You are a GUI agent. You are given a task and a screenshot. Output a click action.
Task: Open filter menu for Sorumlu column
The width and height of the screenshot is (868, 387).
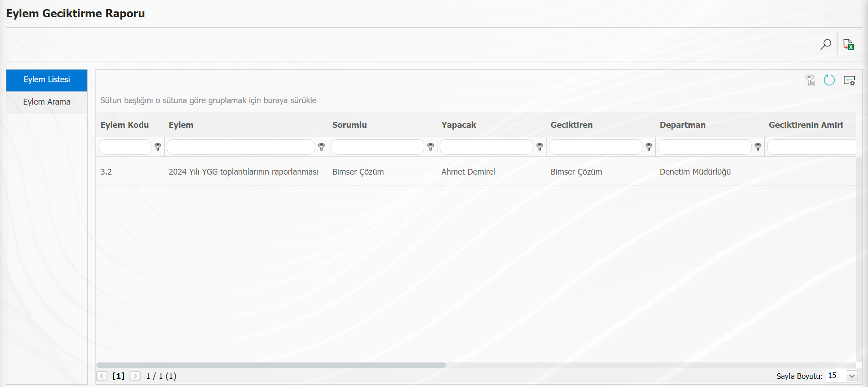point(431,147)
